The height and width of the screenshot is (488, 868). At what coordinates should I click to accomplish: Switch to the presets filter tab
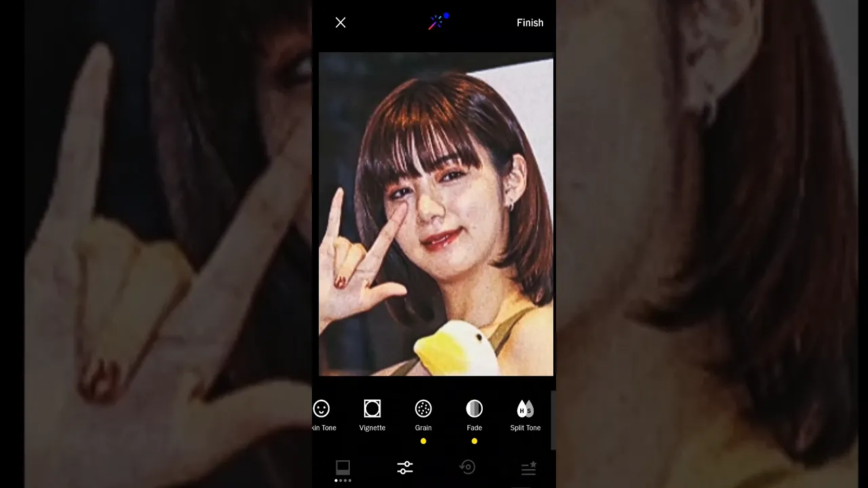[x=343, y=468]
